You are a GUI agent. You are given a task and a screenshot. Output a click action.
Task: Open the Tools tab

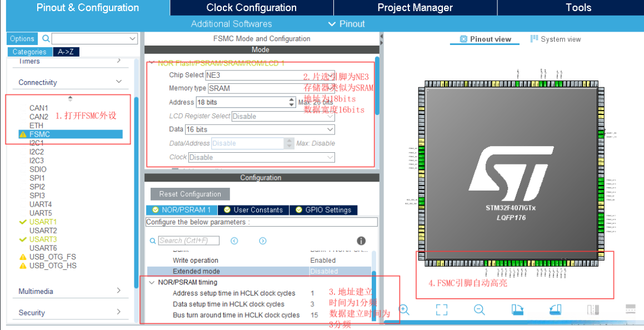(x=578, y=7)
